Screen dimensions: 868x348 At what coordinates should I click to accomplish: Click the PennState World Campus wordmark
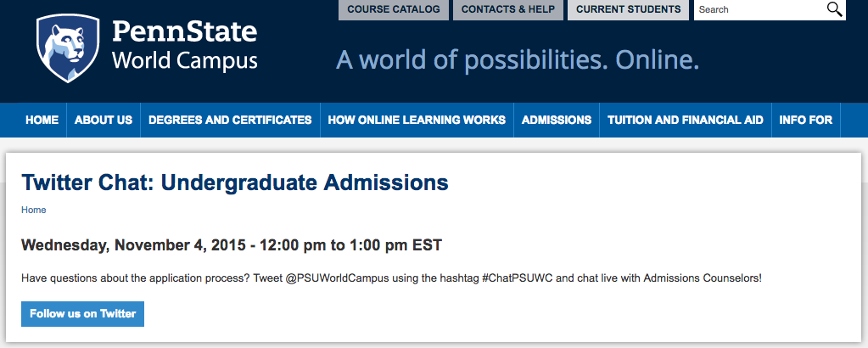tap(185, 46)
